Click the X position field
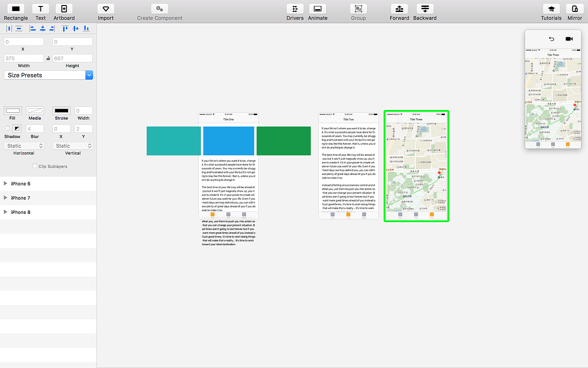The height and width of the screenshot is (368, 588). coord(24,42)
